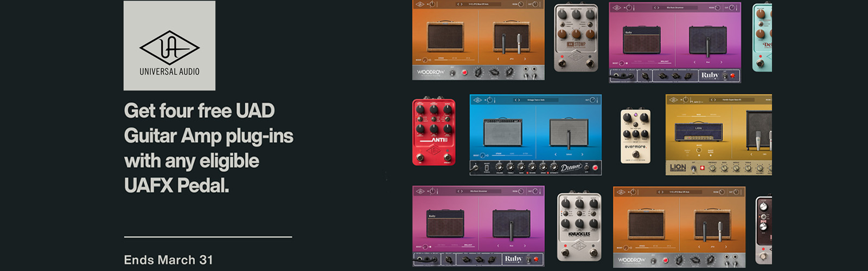Open the Ruby plug-in beside the Stomp pedal
The height and width of the screenshot is (271, 868).
coord(675,42)
